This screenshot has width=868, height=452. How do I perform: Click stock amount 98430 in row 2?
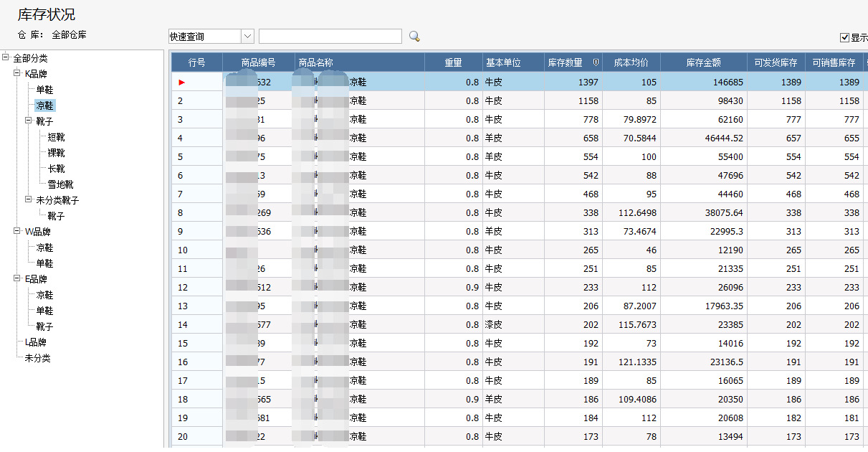click(703, 101)
